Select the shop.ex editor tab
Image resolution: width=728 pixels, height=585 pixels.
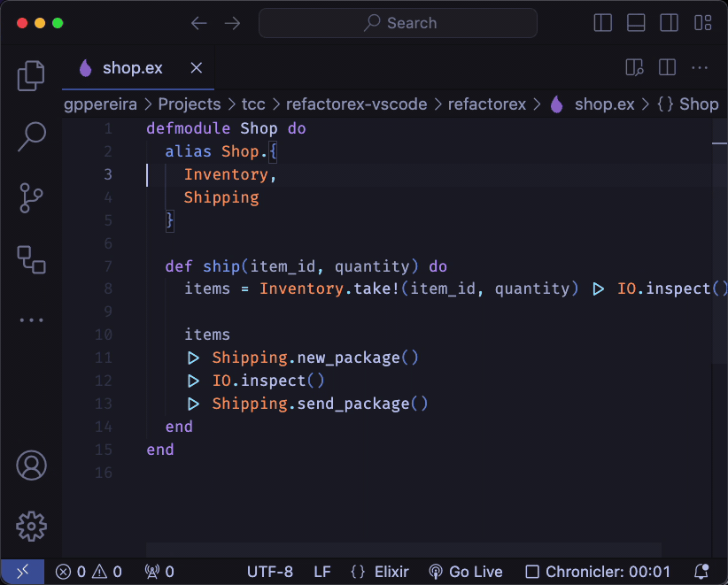tap(132, 68)
